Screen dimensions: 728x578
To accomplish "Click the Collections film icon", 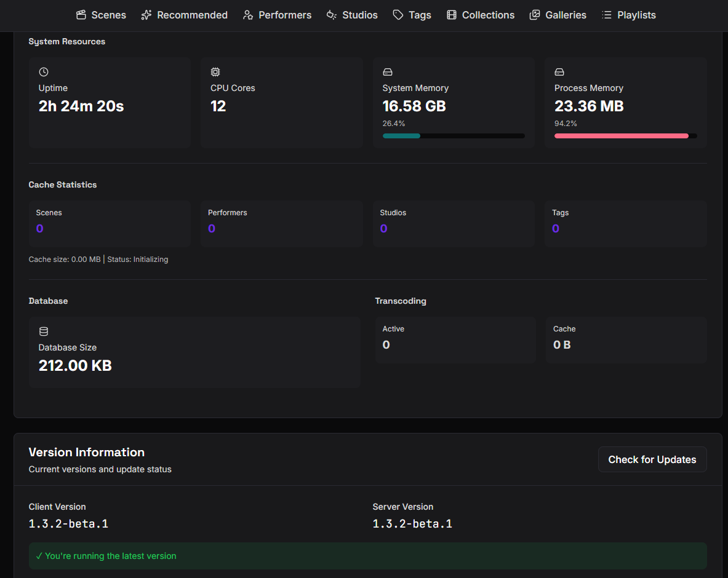I will pyautogui.click(x=452, y=15).
